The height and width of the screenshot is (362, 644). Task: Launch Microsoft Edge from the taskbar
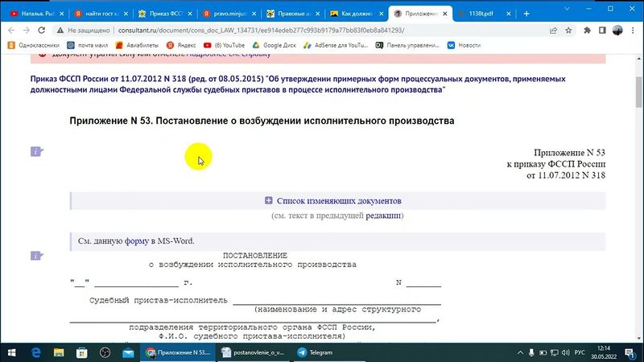pos(35,352)
